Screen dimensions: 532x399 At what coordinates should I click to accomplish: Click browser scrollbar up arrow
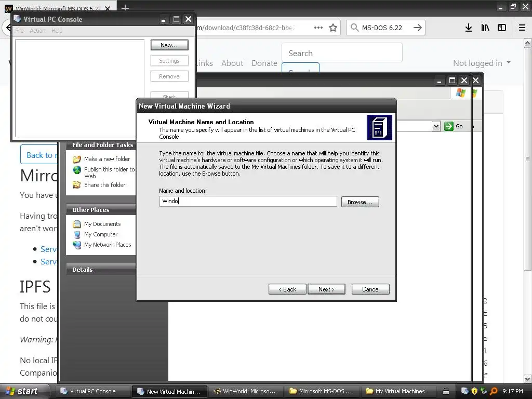(528, 43)
